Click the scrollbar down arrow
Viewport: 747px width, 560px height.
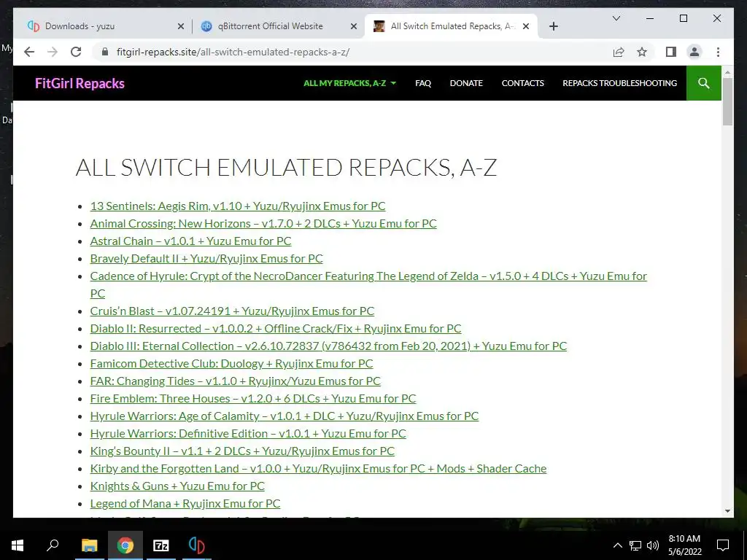[727, 511]
